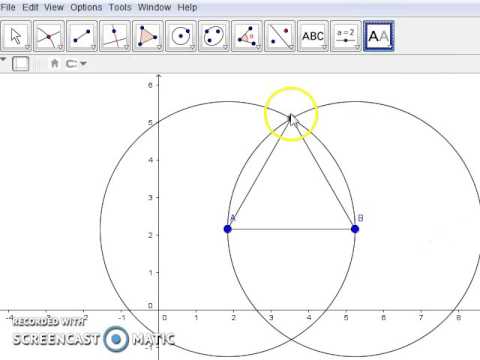The height and width of the screenshot is (360, 480).
Task: Expand the Polygon tool's dropdown triangle
Action: 159,47
